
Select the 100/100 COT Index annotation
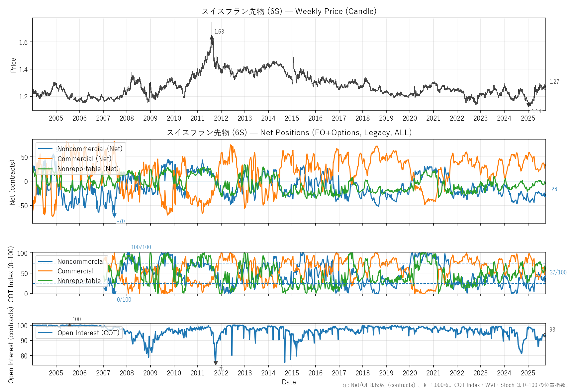click(x=141, y=247)
